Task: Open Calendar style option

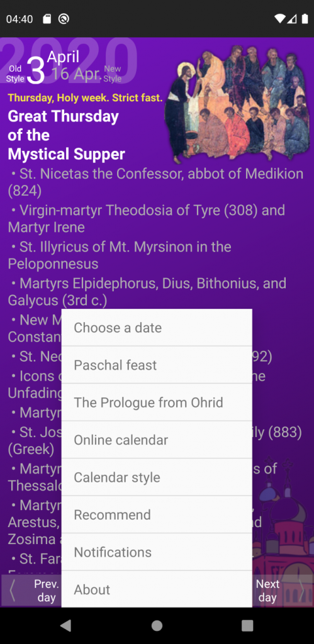Action: tap(157, 477)
